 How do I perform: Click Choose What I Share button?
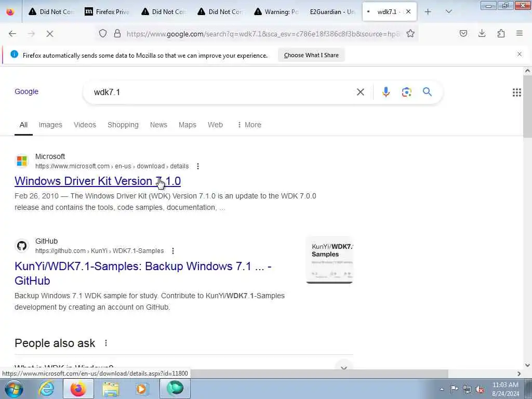(x=311, y=55)
